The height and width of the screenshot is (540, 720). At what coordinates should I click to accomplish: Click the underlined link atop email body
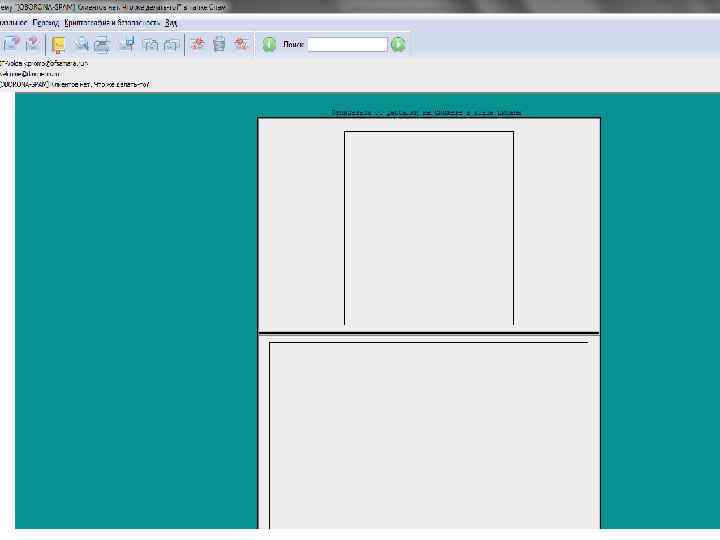[427, 113]
